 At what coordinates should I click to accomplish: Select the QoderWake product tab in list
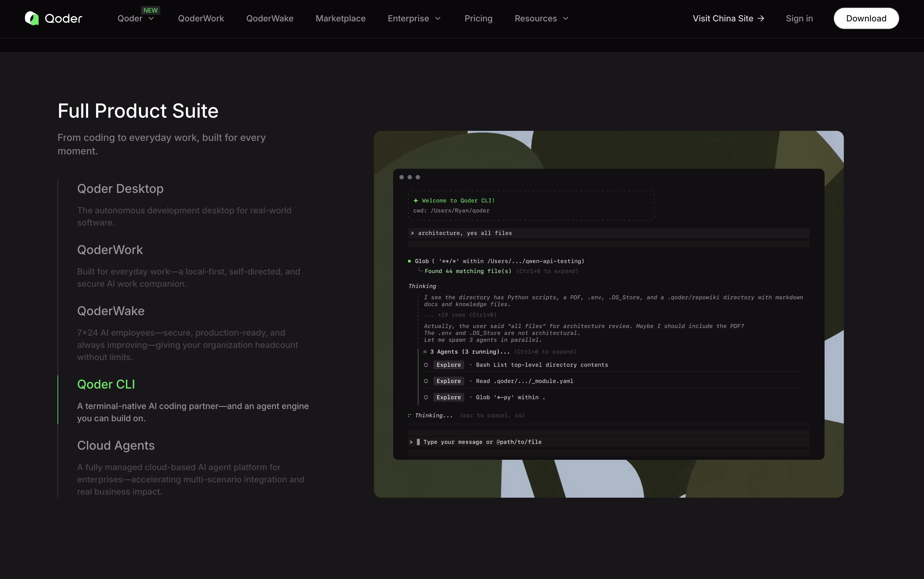point(111,311)
